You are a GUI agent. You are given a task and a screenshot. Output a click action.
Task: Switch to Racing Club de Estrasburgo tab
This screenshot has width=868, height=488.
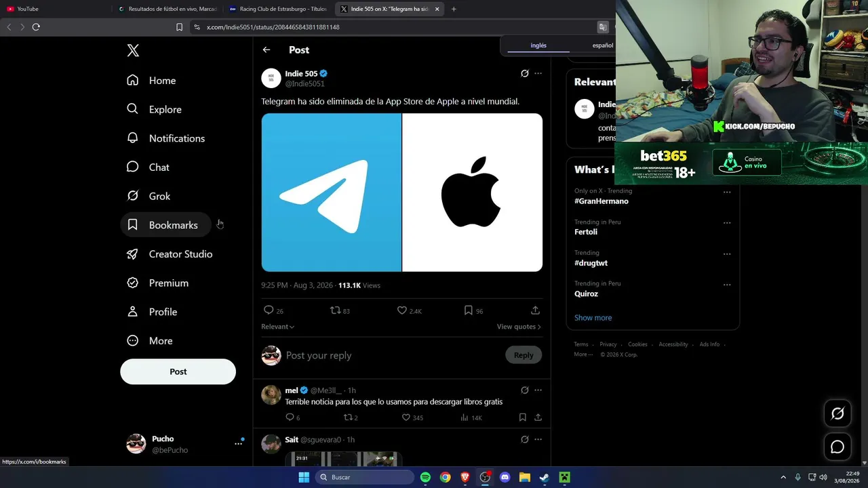point(278,9)
